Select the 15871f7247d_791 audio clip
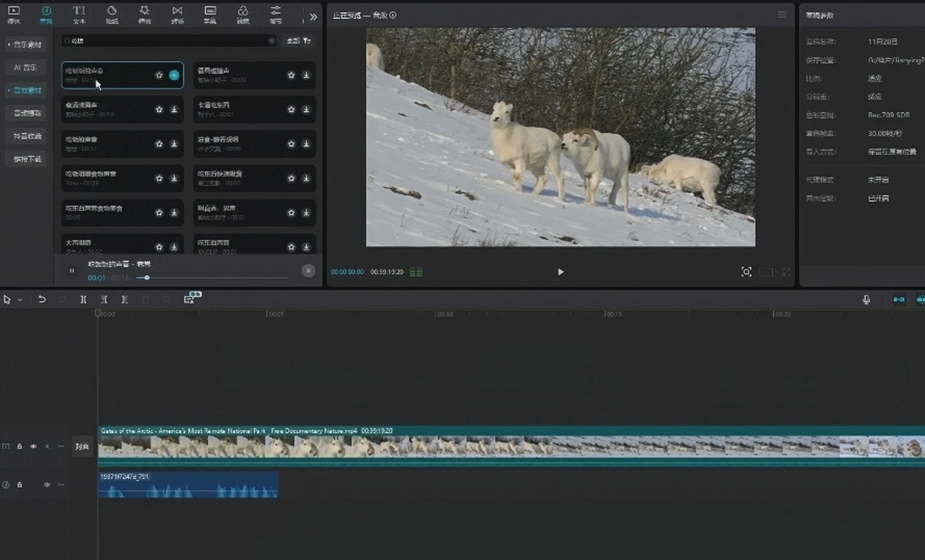 click(x=189, y=485)
